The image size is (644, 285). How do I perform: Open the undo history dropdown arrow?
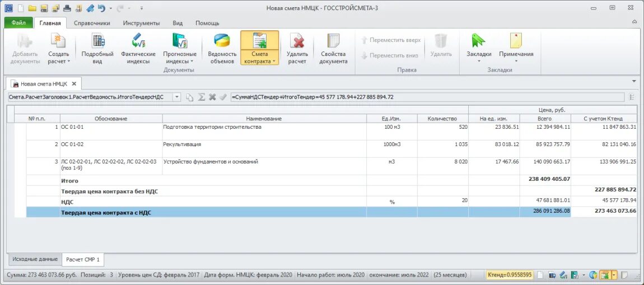point(110,8)
